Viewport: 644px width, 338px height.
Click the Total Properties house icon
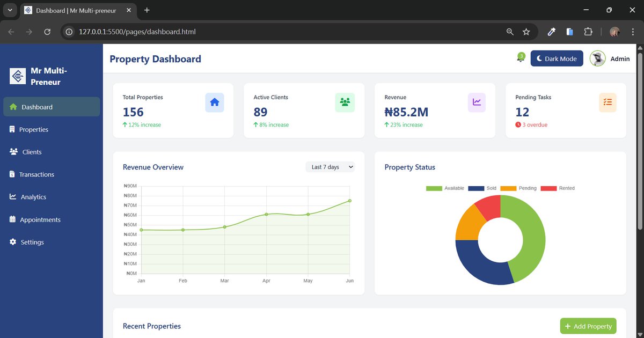click(215, 102)
